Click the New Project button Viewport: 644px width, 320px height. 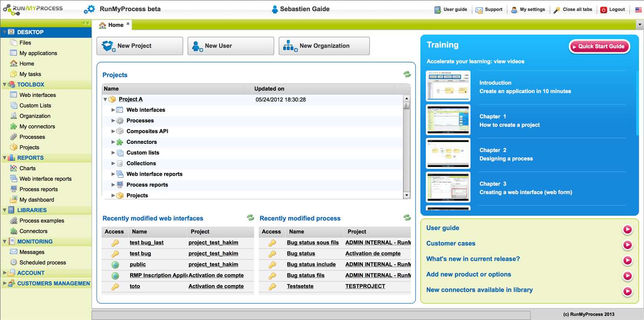pyautogui.click(x=140, y=46)
